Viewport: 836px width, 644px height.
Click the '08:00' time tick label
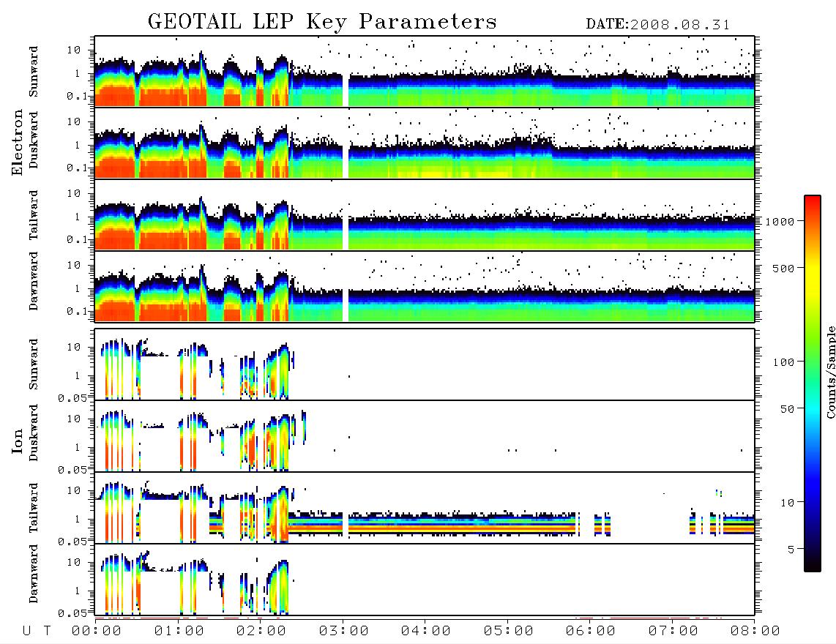pyautogui.click(x=755, y=632)
